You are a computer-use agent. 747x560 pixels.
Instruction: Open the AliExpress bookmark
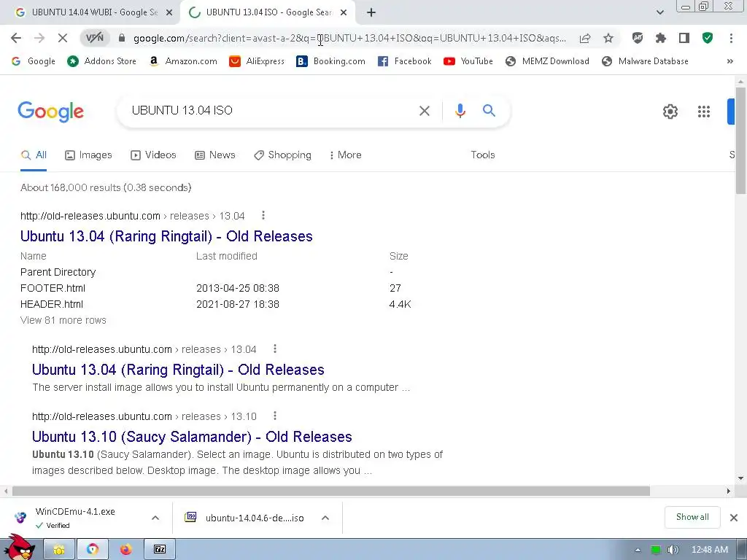(x=257, y=61)
